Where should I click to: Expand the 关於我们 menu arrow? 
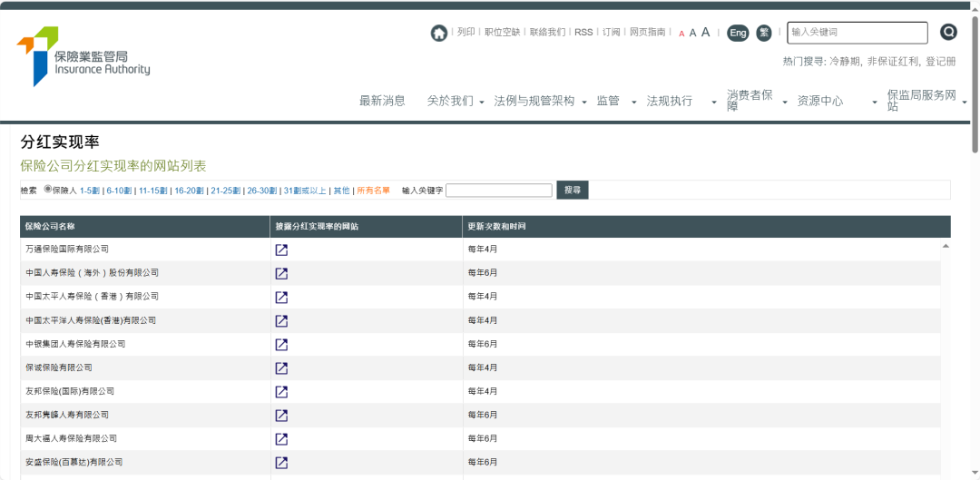tap(482, 103)
